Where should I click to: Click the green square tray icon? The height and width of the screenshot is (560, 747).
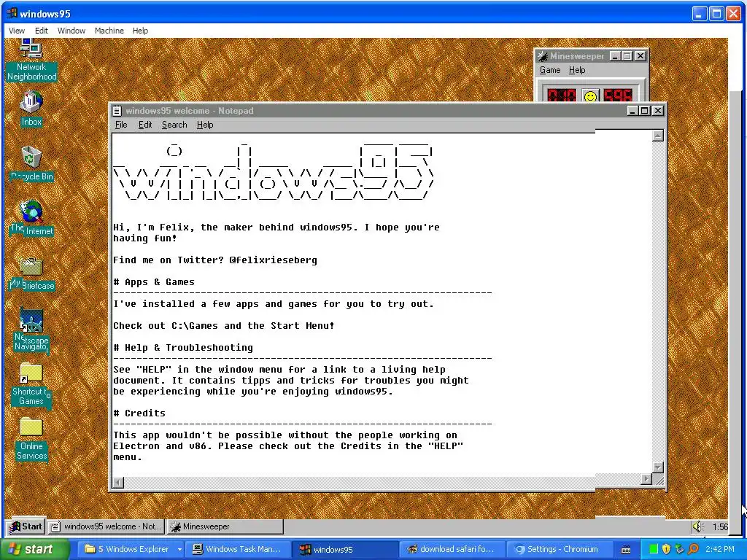654,549
